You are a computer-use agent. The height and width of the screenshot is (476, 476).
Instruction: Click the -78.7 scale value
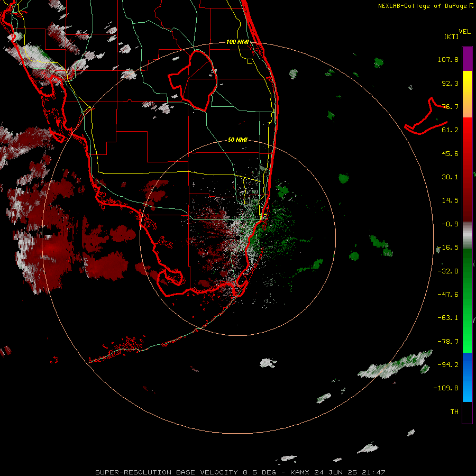[448, 342]
